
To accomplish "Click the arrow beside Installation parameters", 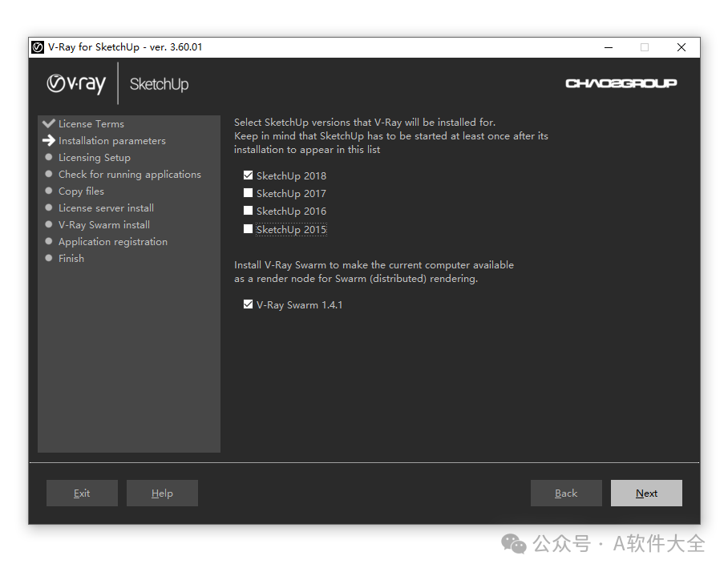I will click(x=49, y=140).
